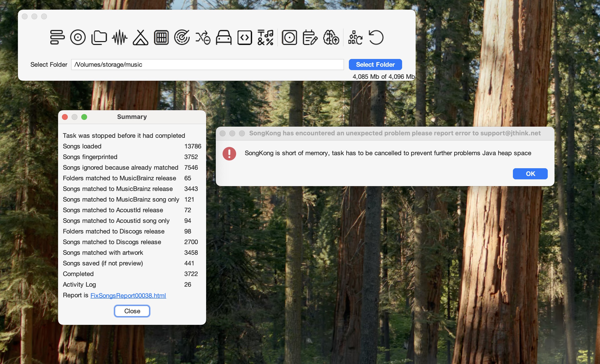Click the artwork matched value 3458
The width and height of the screenshot is (600, 364).
191,253
